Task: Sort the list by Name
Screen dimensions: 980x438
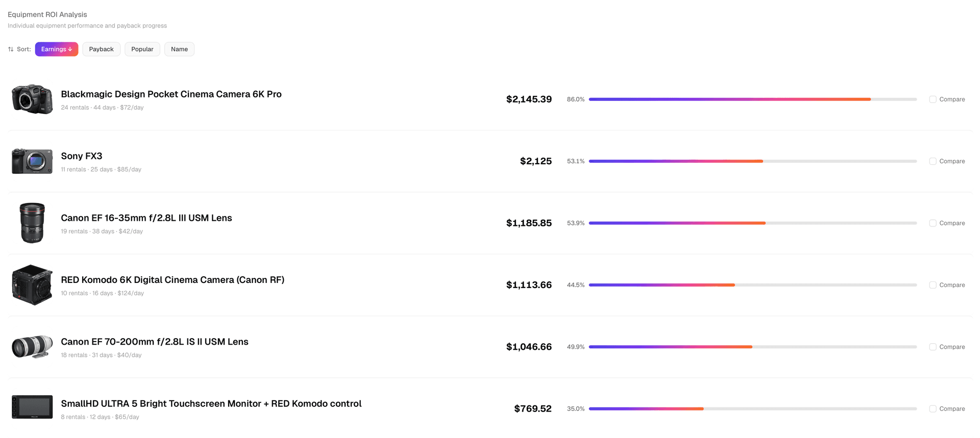Action: (x=179, y=49)
